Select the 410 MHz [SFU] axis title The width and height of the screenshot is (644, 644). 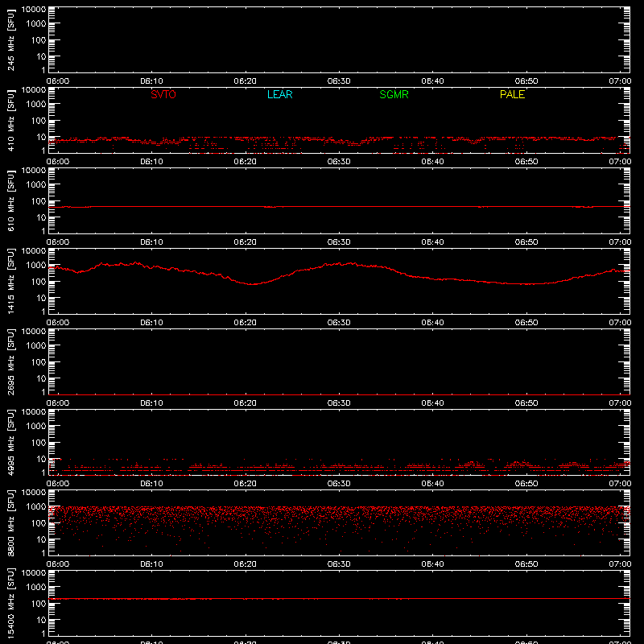[x=10, y=120]
